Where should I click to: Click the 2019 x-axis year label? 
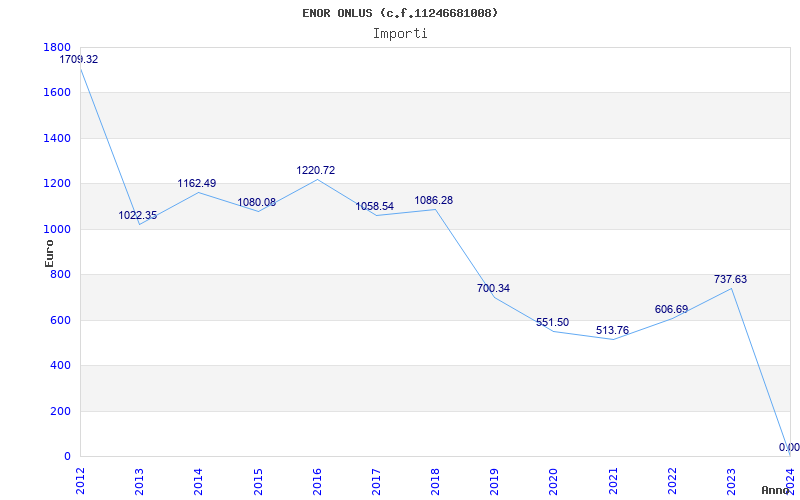click(494, 481)
